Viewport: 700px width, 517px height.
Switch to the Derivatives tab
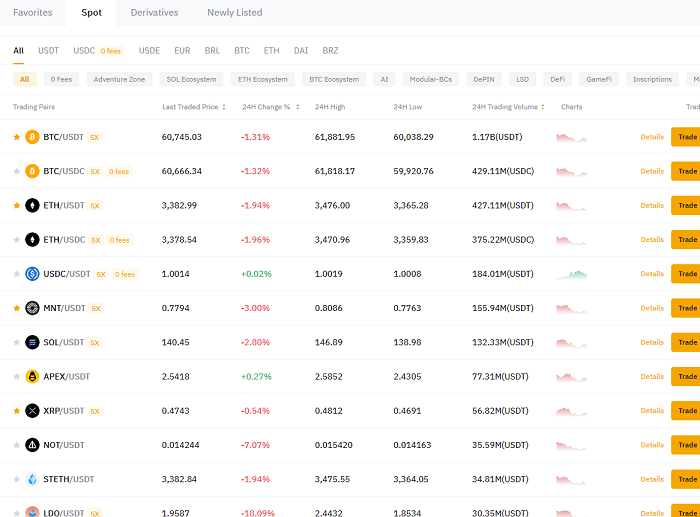pos(154,13)
